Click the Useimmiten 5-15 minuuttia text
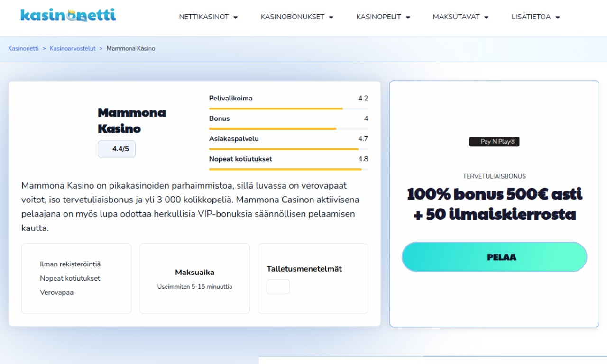Viewport: 607px width, 364px height. pos(194,287)
